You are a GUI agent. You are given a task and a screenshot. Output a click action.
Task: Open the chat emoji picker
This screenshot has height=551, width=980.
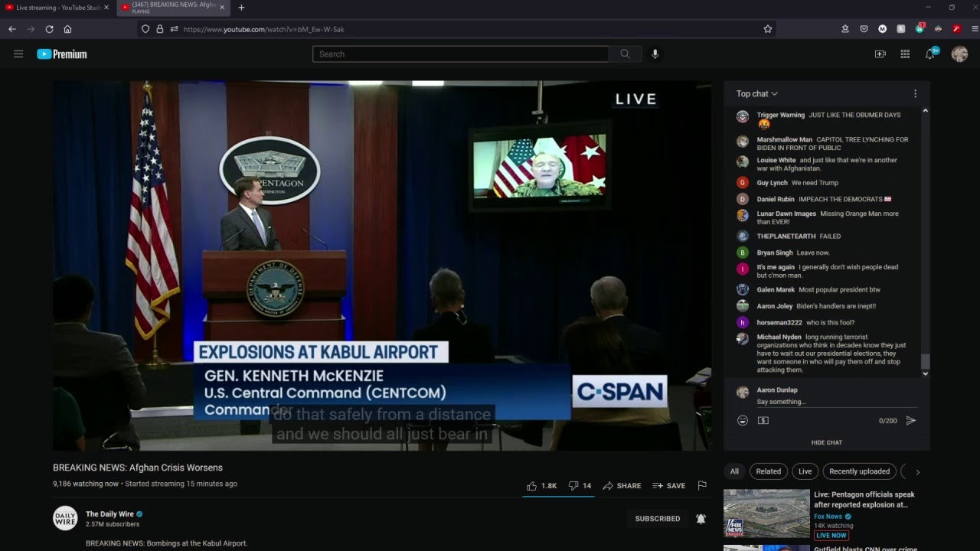tap(742, 420)
